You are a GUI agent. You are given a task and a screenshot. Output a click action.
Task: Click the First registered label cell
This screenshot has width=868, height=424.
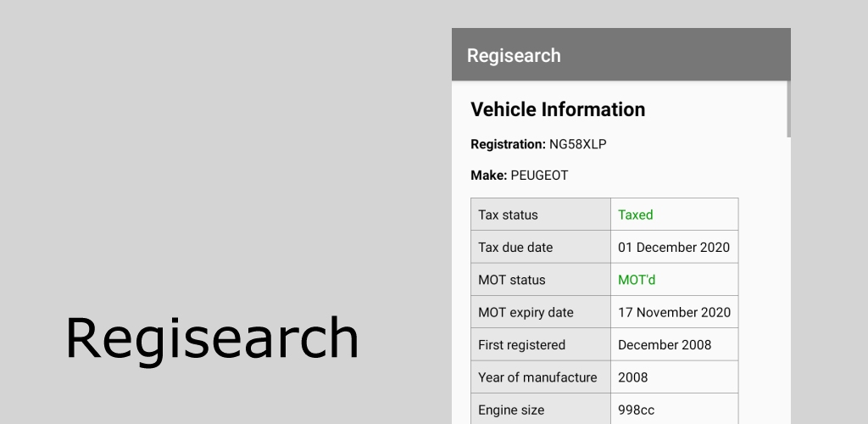tap(541, 344)
